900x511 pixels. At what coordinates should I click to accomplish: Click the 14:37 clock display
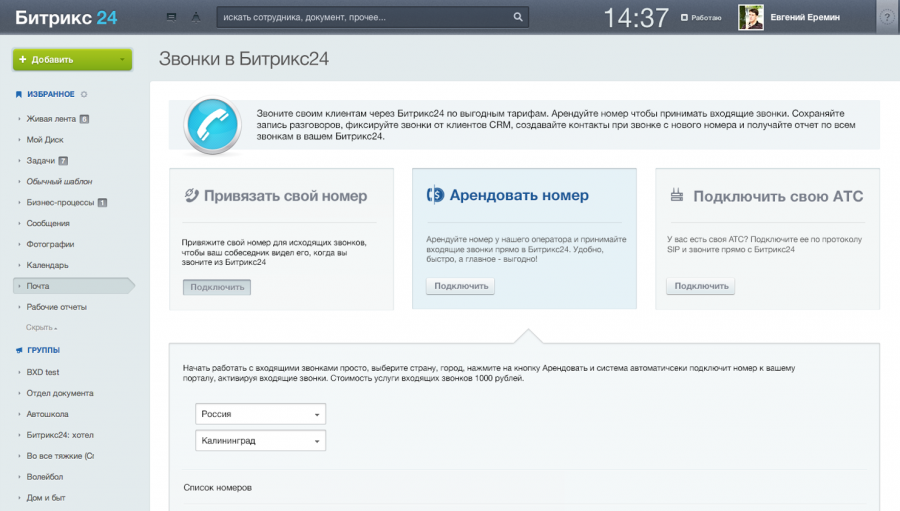coord(636,18)
